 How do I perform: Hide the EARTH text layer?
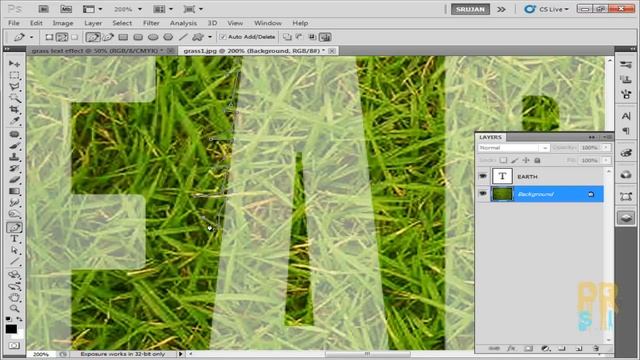tap(483, 176)
